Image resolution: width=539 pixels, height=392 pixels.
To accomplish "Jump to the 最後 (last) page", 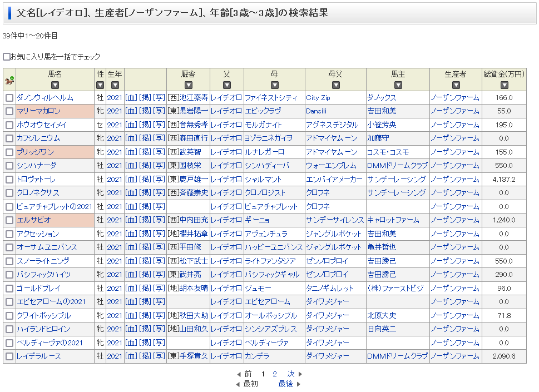I will click(285, 384).
